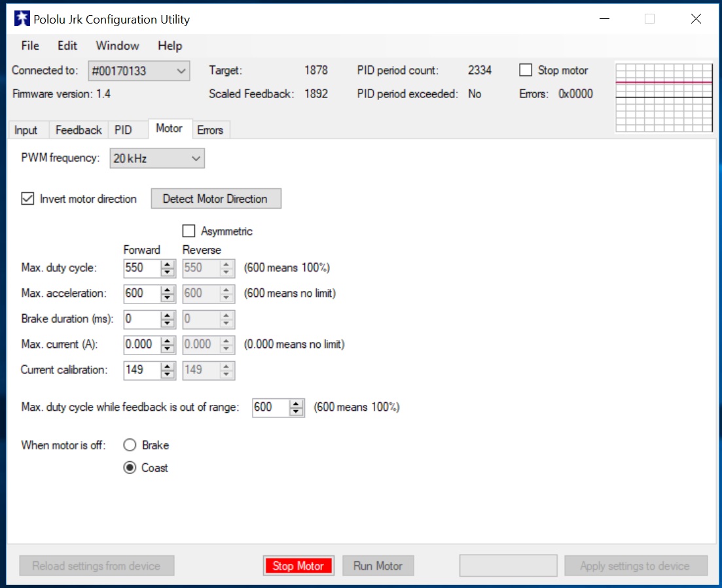722x588 pixels.
Task: Click the red Stop Motor button
Action: tap(298, 566)
